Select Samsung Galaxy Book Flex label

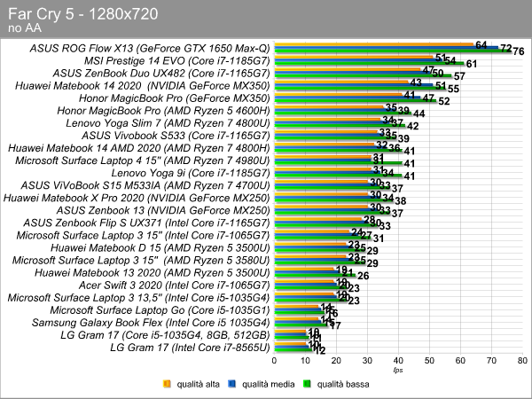click(151, 323)
